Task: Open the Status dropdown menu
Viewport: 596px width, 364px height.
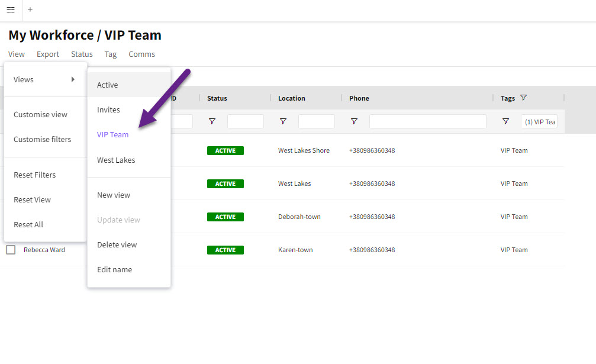Action: [x=82, y=54]
